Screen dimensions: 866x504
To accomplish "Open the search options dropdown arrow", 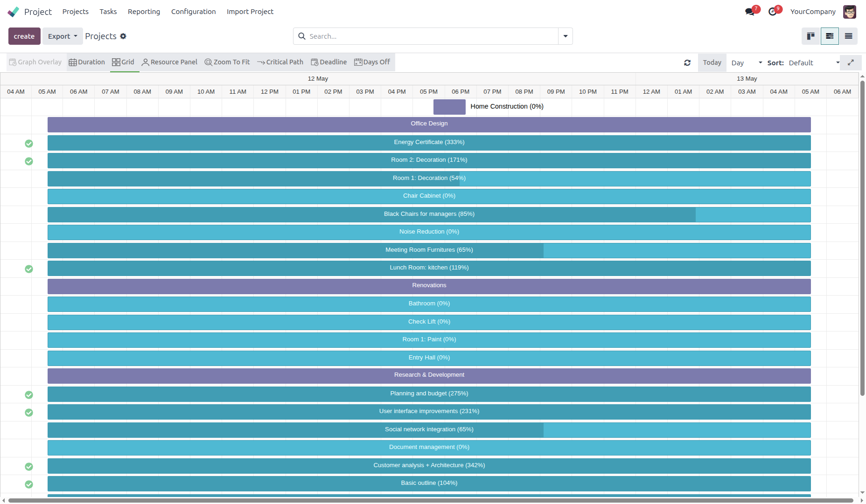I will click(x=565, y=36).
